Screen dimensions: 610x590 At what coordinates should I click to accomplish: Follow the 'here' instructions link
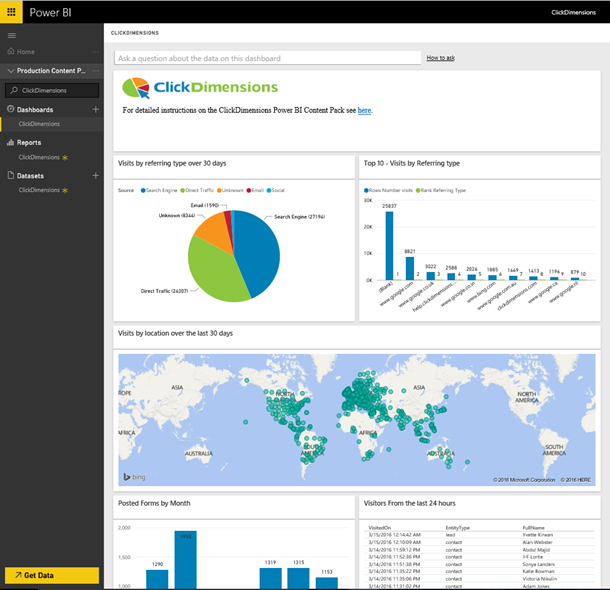pos(364,110)
